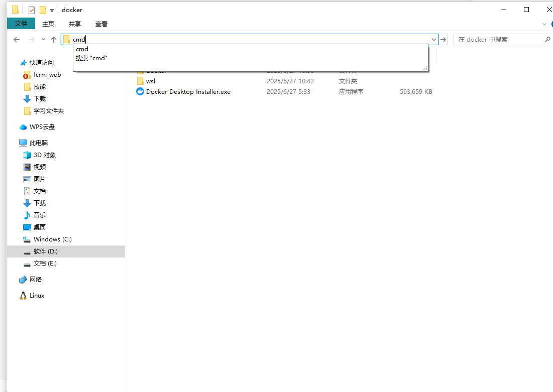Open the 主页 ribbon tab

click(48, 24)
